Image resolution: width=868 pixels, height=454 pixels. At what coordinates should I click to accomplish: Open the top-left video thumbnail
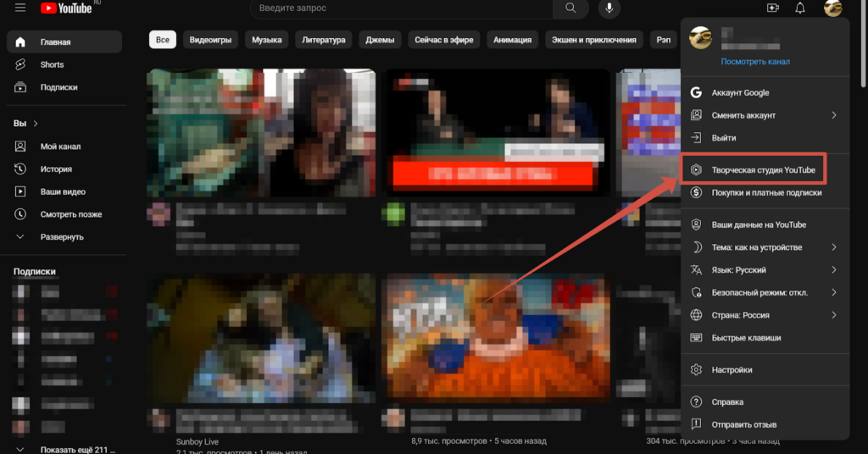261,133
